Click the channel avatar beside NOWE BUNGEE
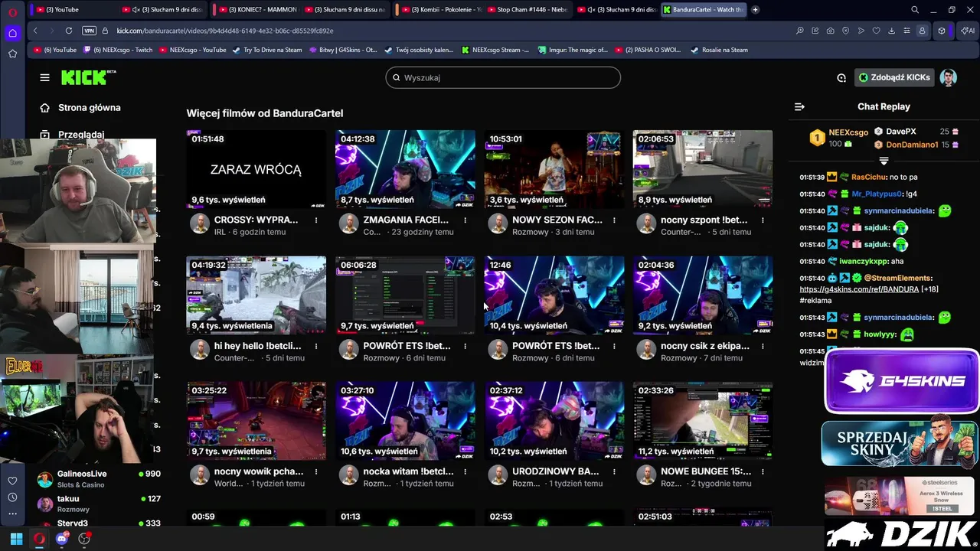Viewport: 980px width, 551px height. pyautogui.click(x=646, y=476)
